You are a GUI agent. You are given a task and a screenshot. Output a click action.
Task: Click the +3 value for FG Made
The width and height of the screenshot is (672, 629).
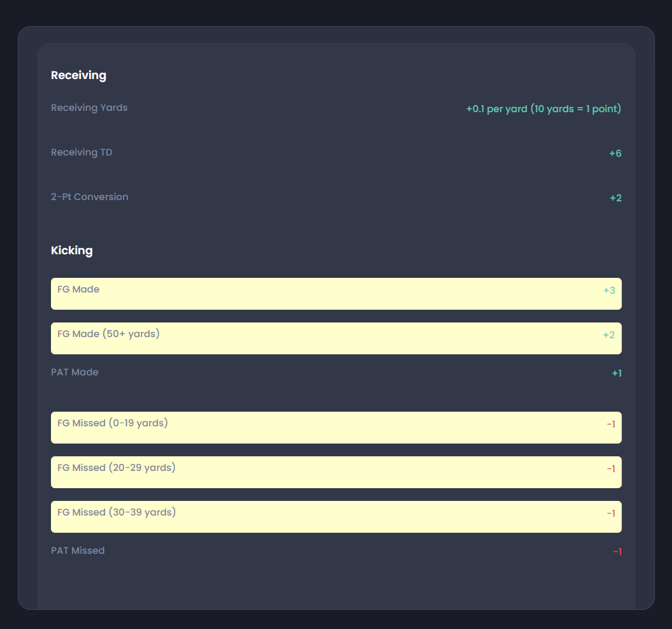[609, 291]
